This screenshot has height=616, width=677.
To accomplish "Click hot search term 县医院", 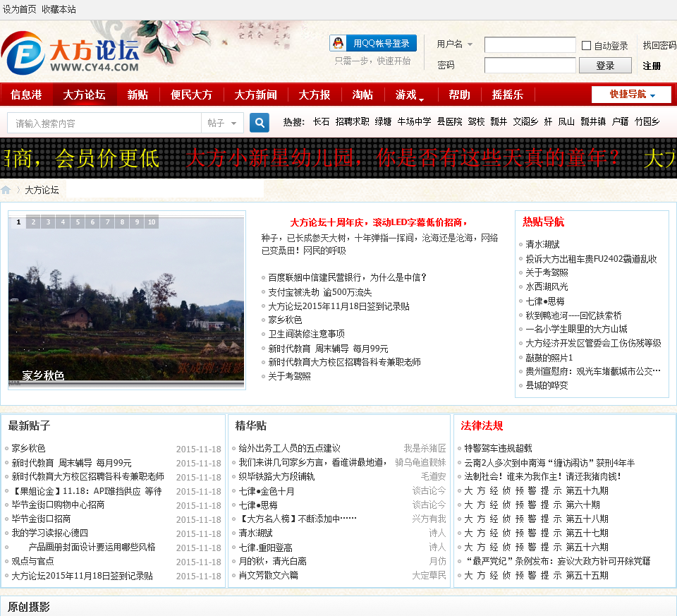I will [x=449, y=121].
